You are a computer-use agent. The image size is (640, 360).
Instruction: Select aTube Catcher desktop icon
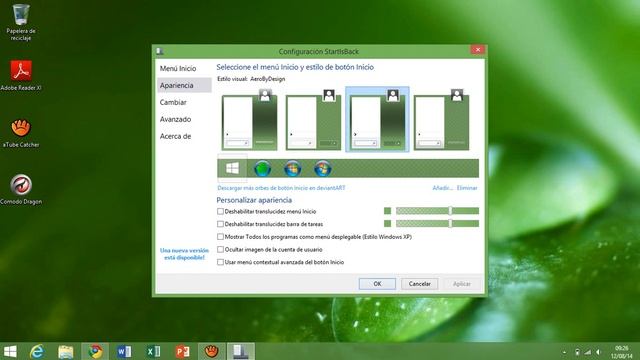(x=21, y=133)
